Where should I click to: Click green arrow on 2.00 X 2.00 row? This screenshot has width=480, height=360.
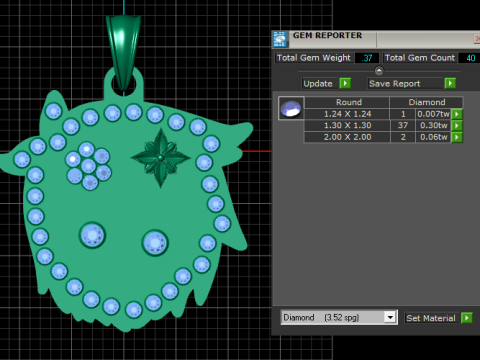coord(457,137)
